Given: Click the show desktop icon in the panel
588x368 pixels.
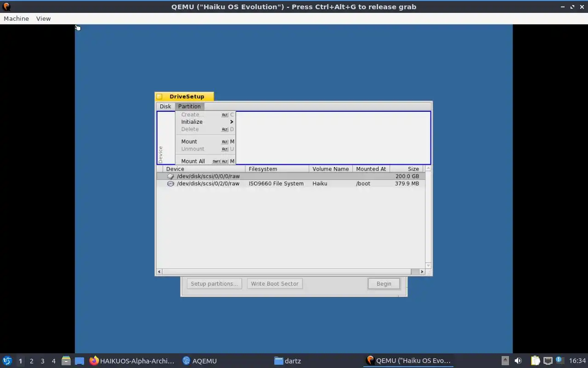Looking at the screenshot, I should coord(79,361).
